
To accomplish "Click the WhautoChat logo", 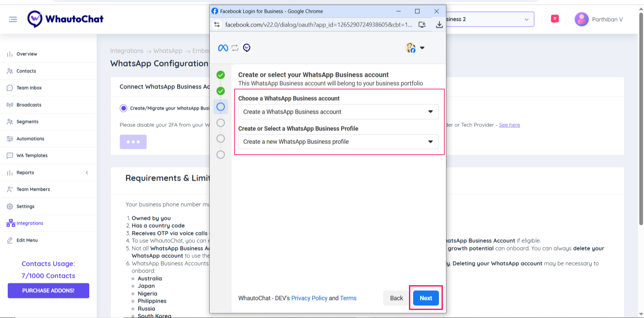I will click(65, 19).
